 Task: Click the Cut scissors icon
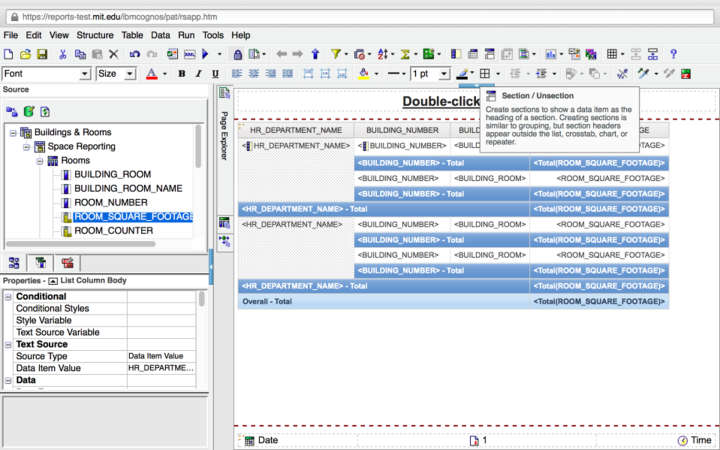pos(61,54)
